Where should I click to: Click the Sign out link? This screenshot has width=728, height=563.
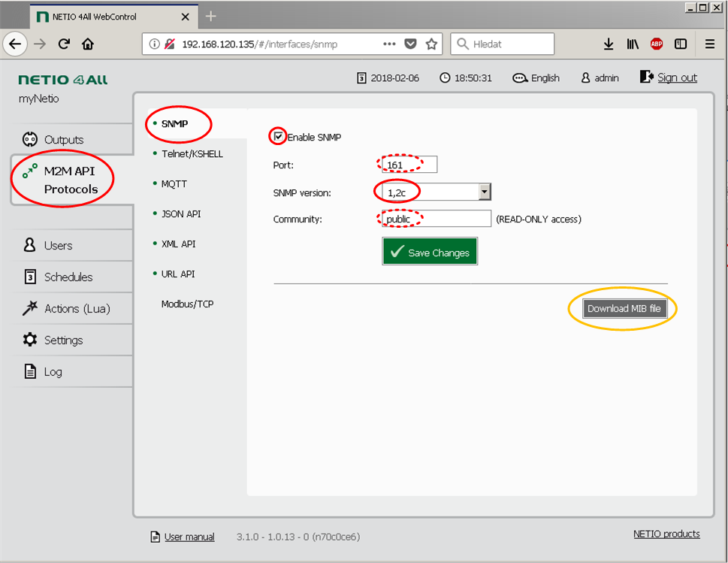677,77
